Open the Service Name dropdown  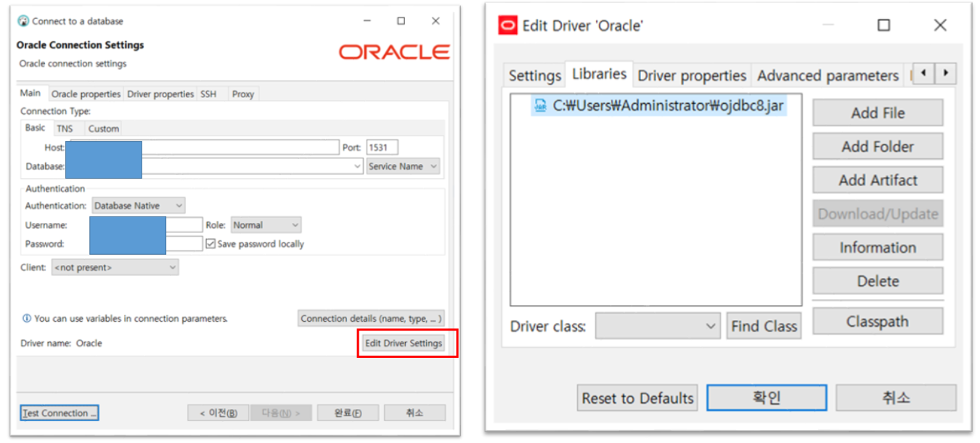[x=403, y=166]
